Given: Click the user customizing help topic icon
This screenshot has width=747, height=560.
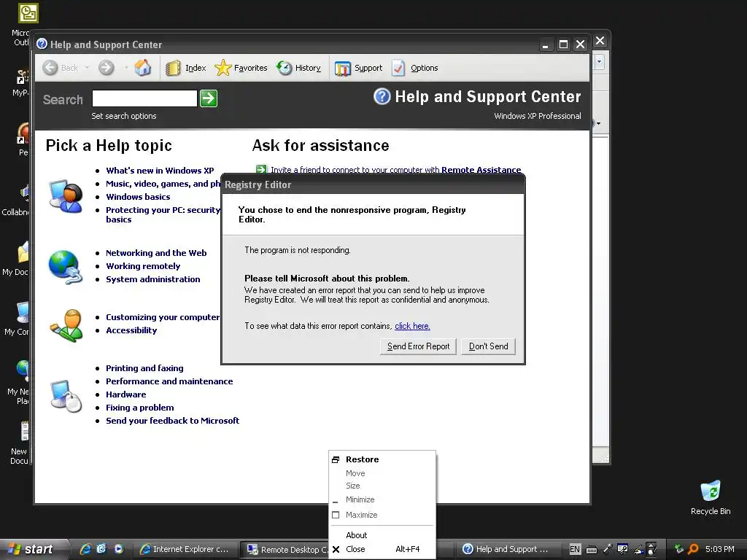Looking at the screenshot, I should (x=66, y=326).
